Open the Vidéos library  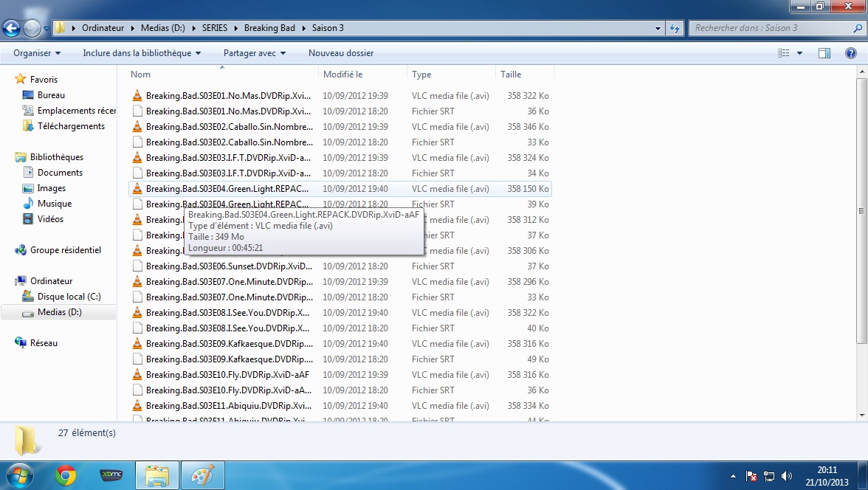click(50, 219)
